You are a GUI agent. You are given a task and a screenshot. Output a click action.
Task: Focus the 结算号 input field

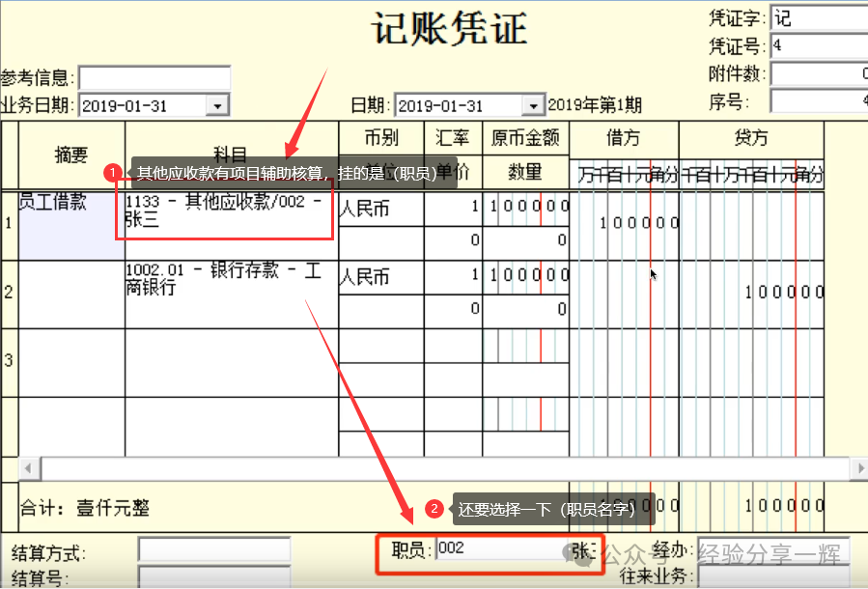tap(213, 577)
